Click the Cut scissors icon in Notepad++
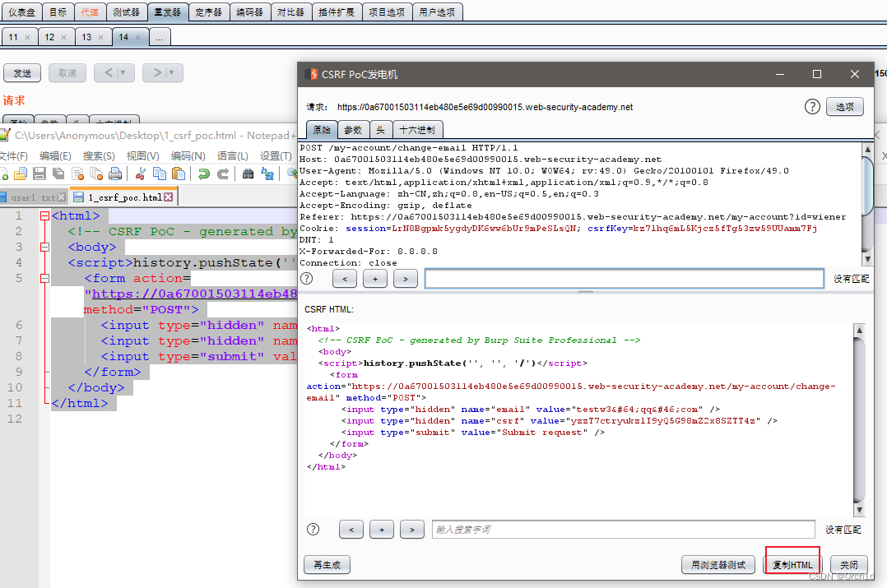 coord(141,174)
